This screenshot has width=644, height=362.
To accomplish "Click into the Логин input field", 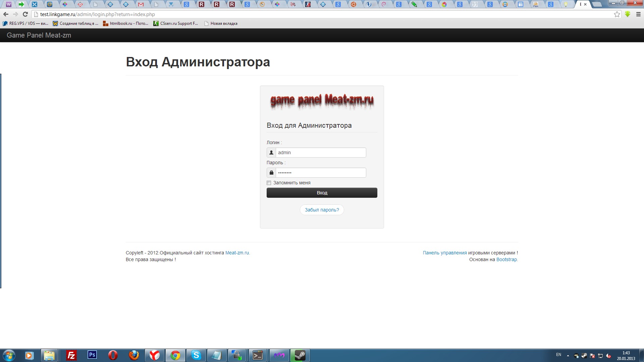I will [321, 153].
